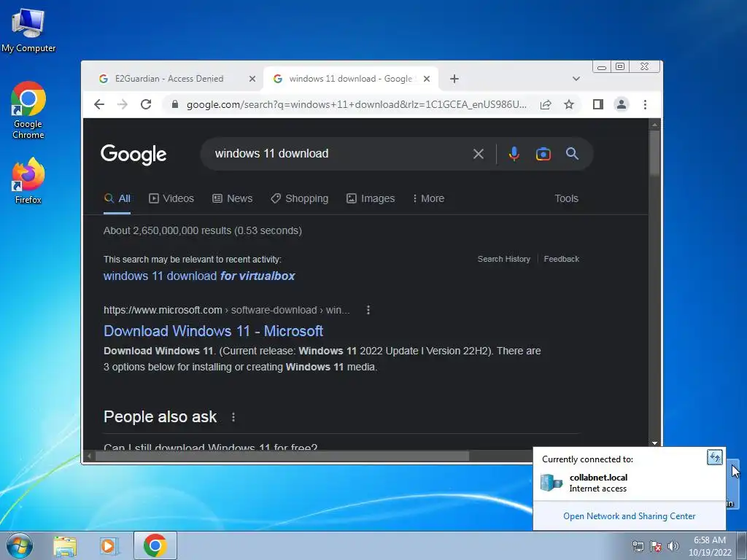Select the All search filter
The image size is (747, 560).
pyautogui.click(x=117, y=198)
